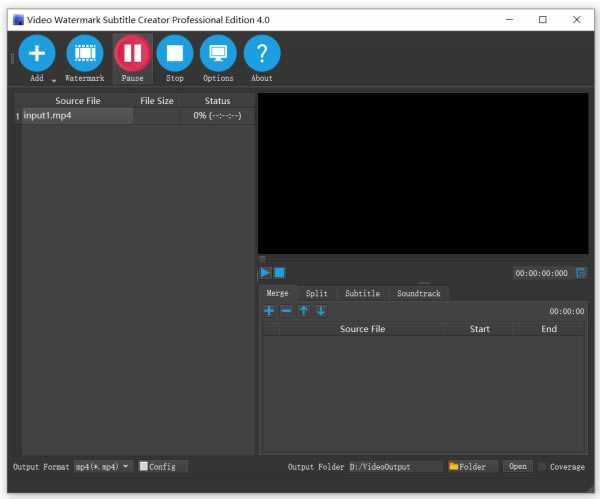Open the Watermark tool
The width and height of the screenshot is (600, 499).
[x=85, y=53]
